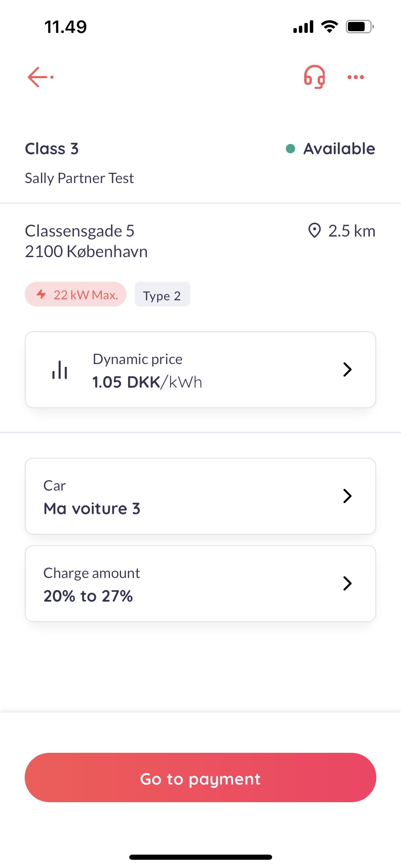Image resolution: width=401 pixels, height=868 pixels.
Task: Tap the location pin distance icon
Action: click(x=314, y=230)
